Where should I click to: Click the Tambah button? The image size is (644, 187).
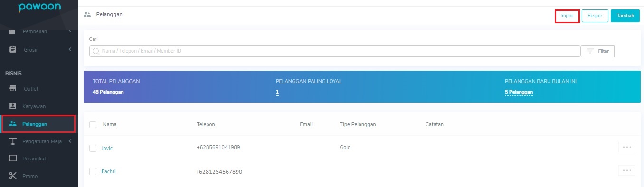click(x=625, y=16)
